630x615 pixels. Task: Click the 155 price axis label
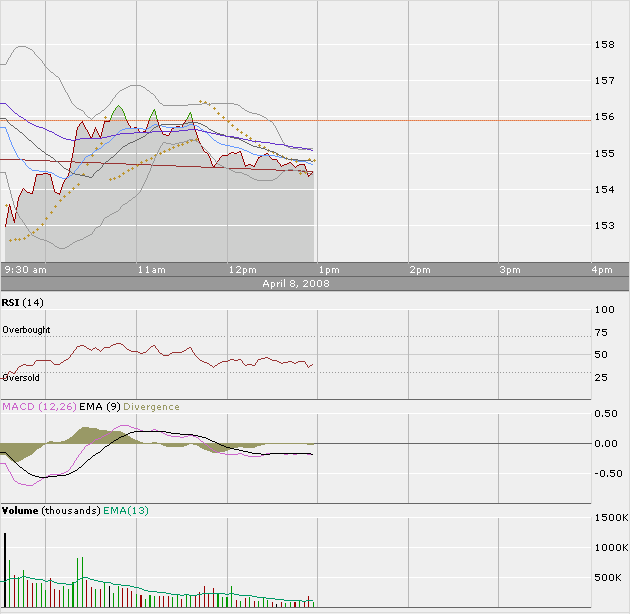pyautogui.click(x=605, y=153)
